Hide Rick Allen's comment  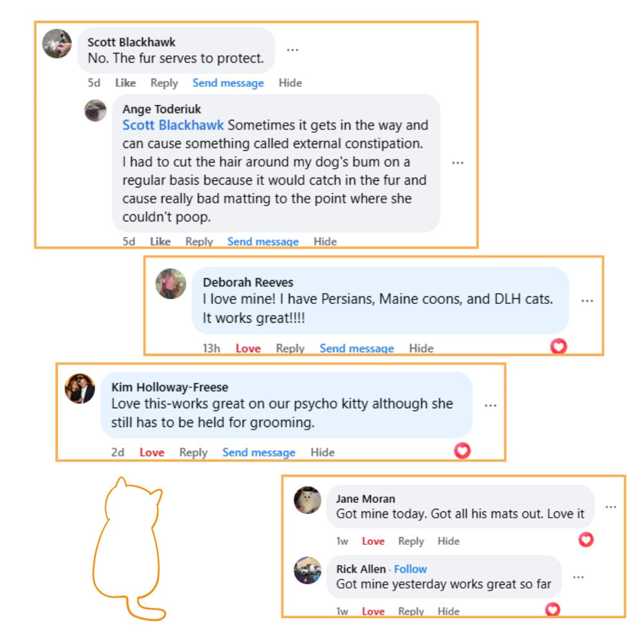point(448,611)
